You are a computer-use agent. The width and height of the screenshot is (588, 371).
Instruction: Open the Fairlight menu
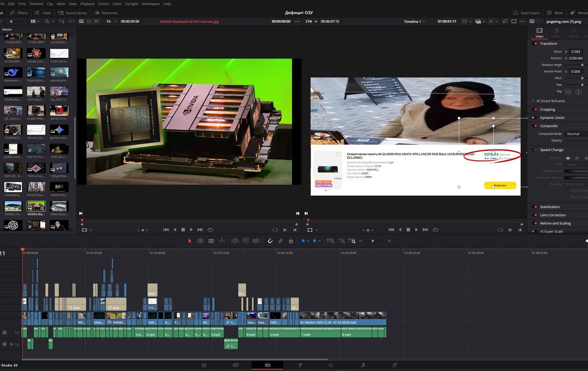tap(131, 3)
